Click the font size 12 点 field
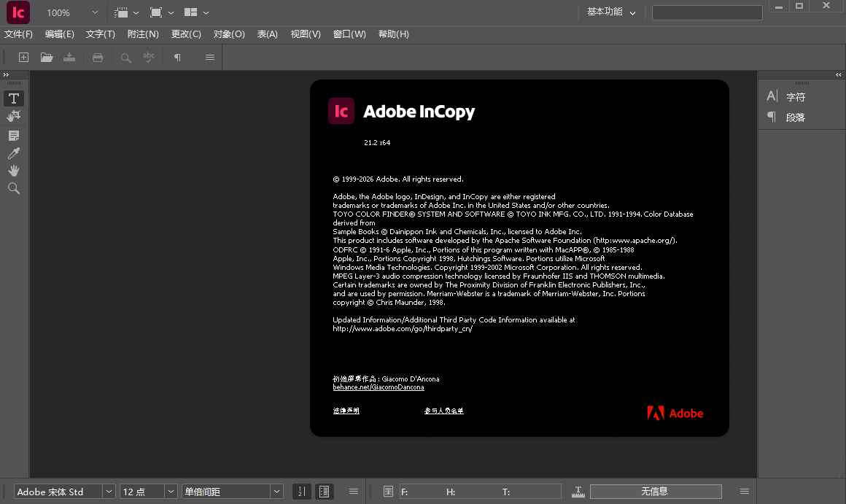 (141, 492)
